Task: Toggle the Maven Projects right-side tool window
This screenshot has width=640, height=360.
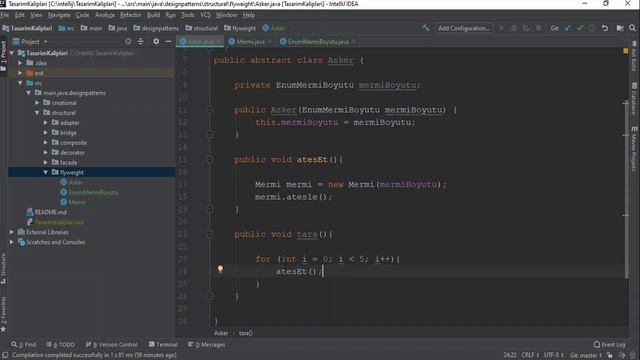Action: pos(634,149)
